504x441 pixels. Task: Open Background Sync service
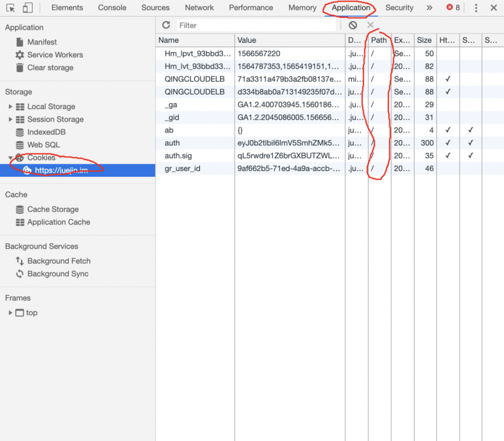tap(58, 274)
